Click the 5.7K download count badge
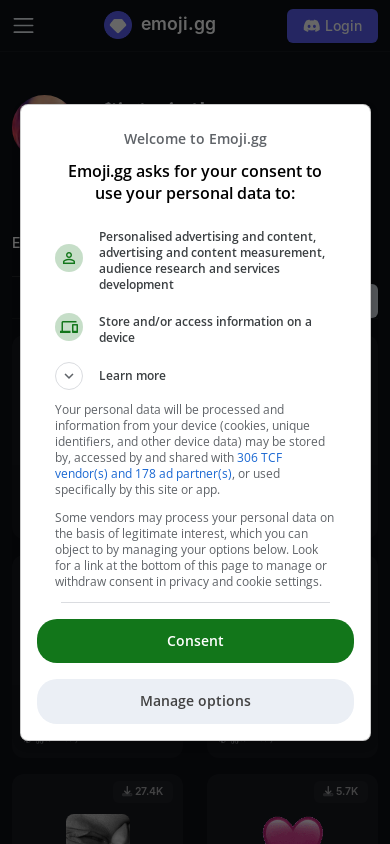This screenshot has width=390, height=844. [x=340, y=791]
